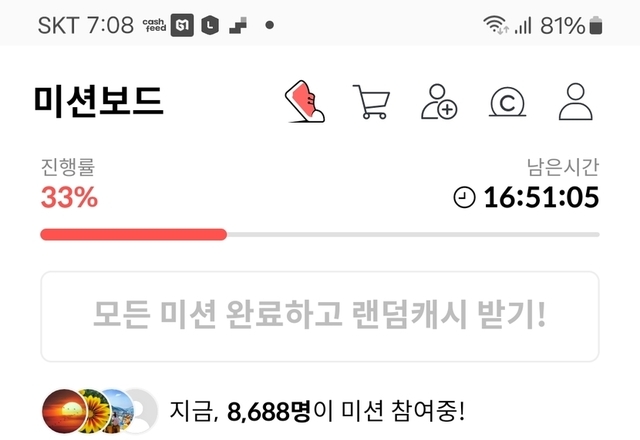Tap the 33% progress value
This screenshot has height=440, width=640.
[69, 198]
